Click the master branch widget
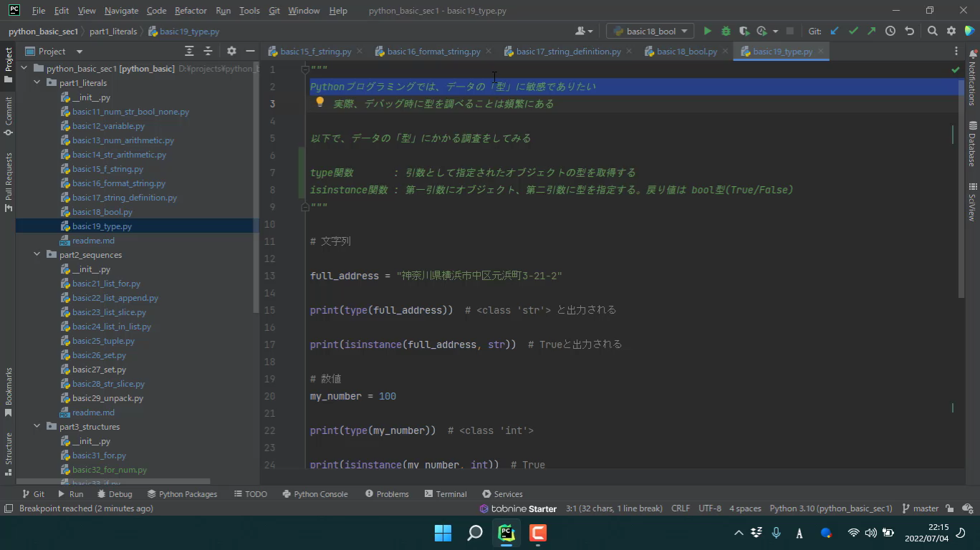The image size is (980, 550). pyautogui.click(x=921, y=508)
